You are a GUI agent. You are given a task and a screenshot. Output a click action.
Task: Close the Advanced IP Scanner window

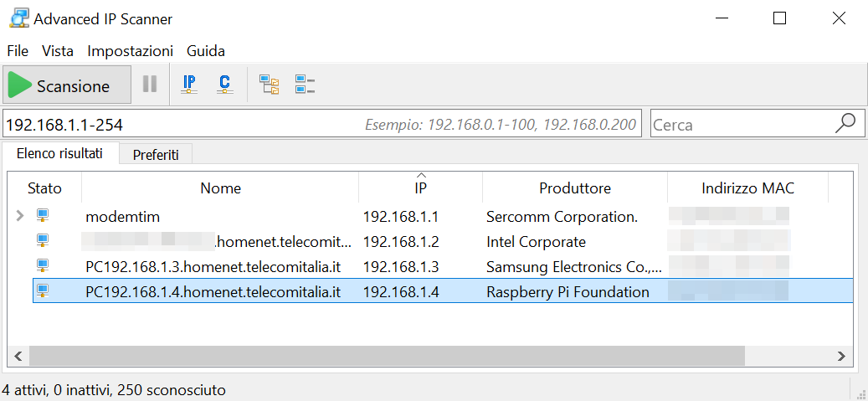(839, 18)
